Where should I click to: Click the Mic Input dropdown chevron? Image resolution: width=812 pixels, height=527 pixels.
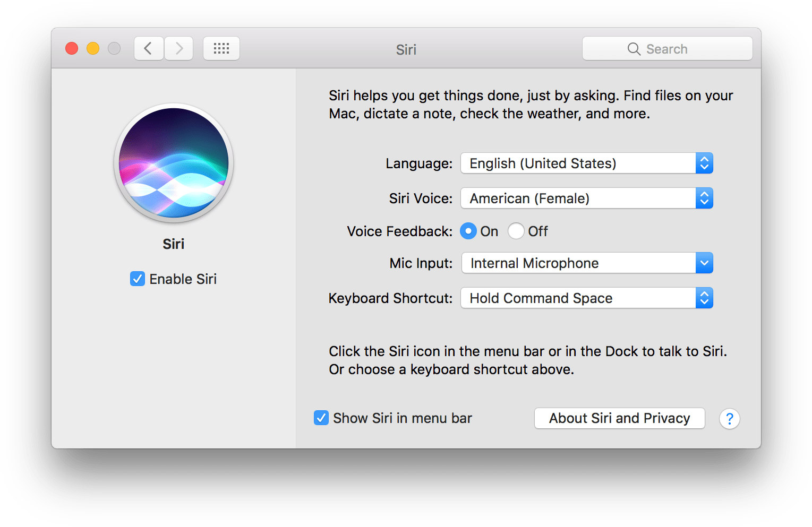click(x=704, y=263)
